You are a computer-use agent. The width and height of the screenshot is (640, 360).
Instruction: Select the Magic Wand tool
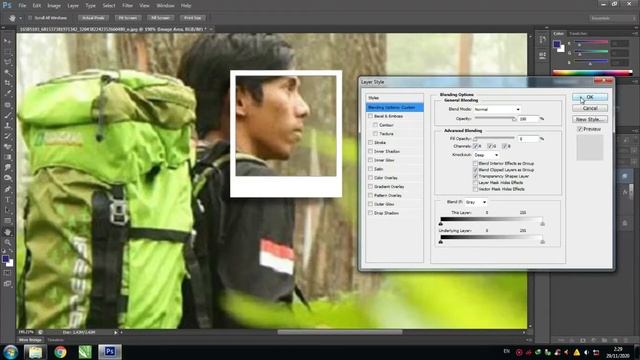(8, 73)
